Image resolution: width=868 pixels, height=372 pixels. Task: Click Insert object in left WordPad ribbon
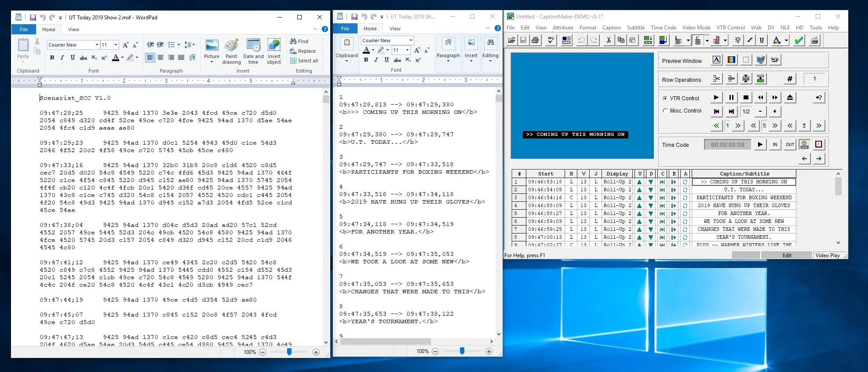click(x=274, y=51)
